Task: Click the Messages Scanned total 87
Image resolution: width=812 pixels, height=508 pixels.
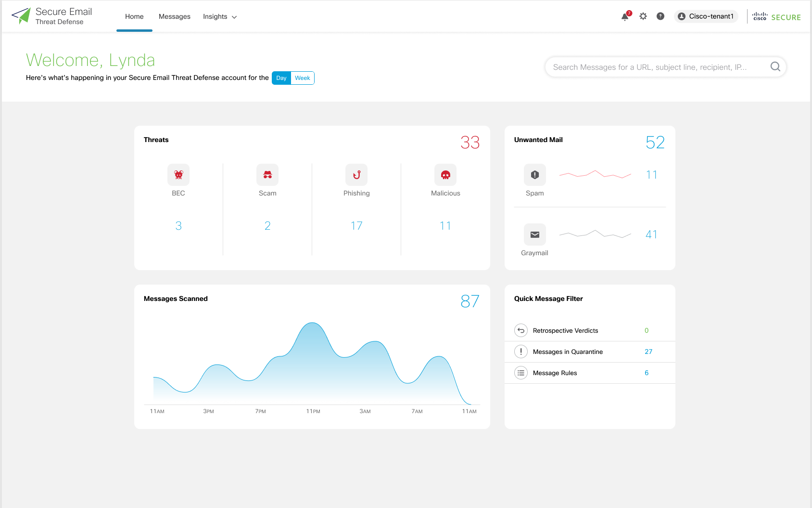Action: click(x=470, y=301)
